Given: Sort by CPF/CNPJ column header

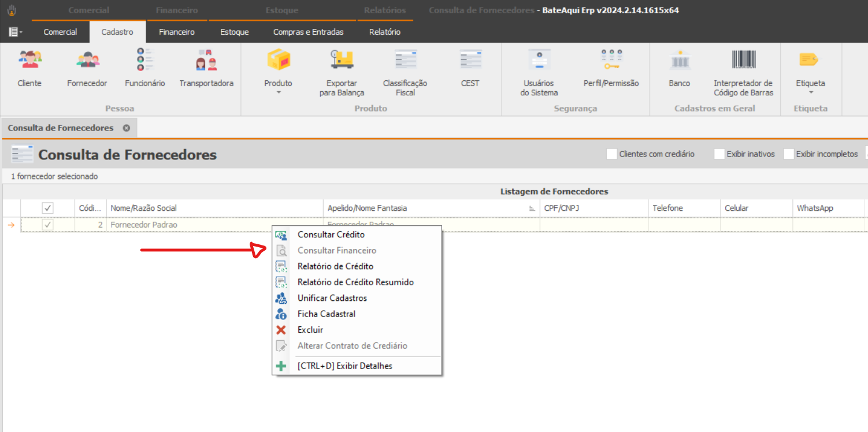Looking at the screenshot, I should coord(594,208).
